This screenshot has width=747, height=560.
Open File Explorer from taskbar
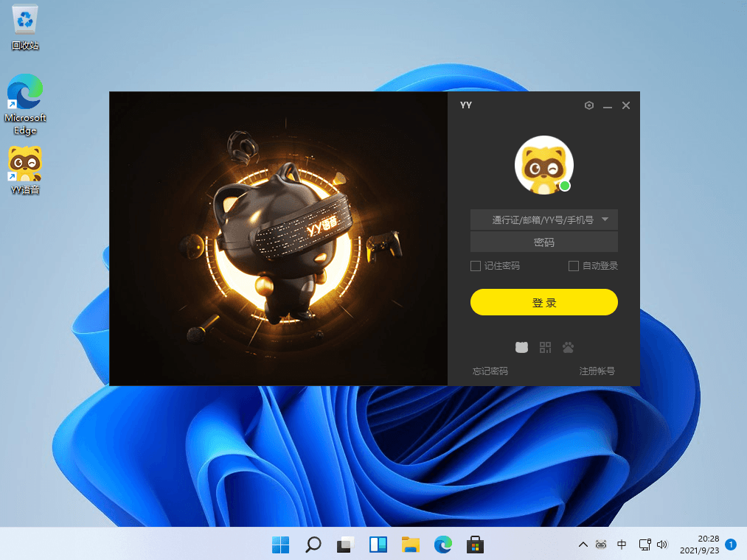(x=411, y=545)
